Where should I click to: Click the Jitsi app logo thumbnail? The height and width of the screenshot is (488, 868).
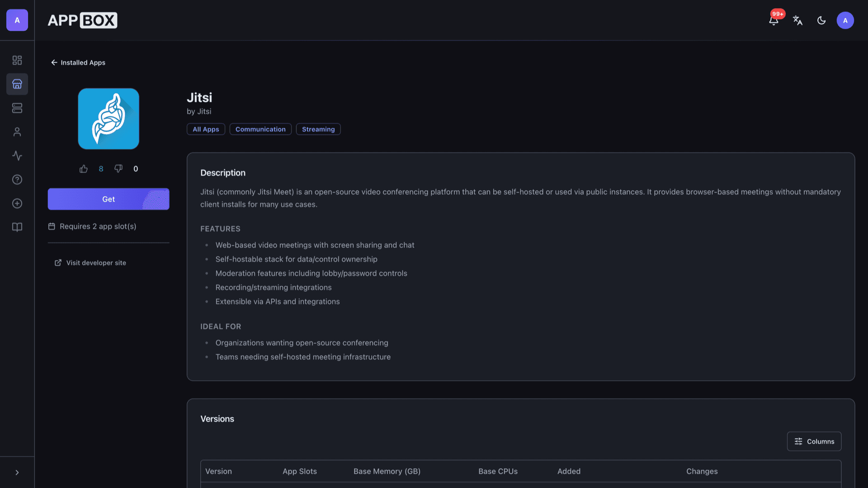click(x=108, y=118)
